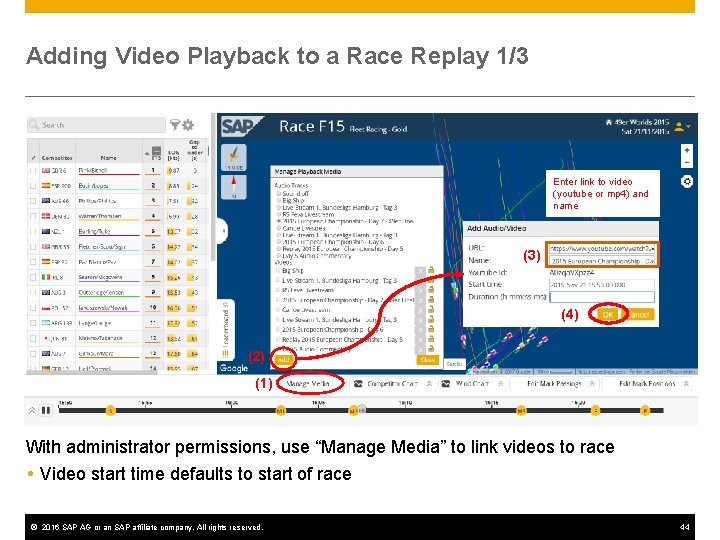Delete the Canoe Livestream video with its X
Screen dimensions: 720x540
pyautogui.click(x=420, y=310)
